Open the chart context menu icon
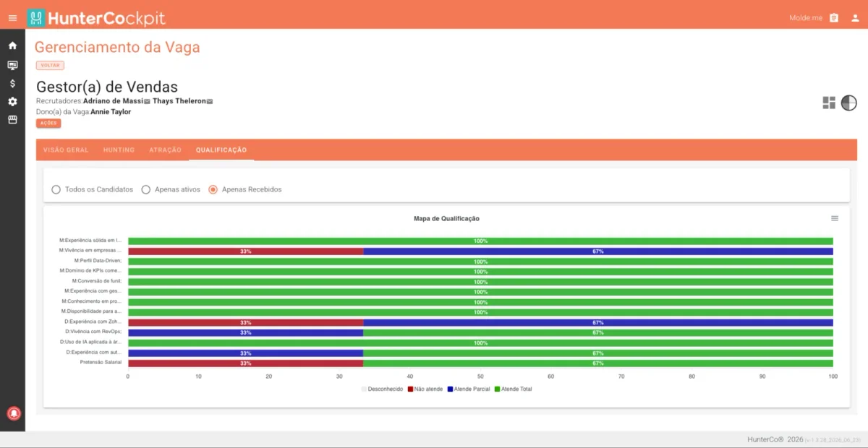Image resolution: width=868 pixels, height=448 pixels. tap(835, 218)
